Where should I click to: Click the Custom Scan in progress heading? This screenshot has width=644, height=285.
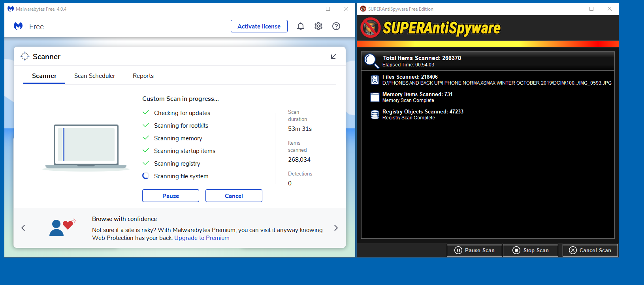coord(181,99)
